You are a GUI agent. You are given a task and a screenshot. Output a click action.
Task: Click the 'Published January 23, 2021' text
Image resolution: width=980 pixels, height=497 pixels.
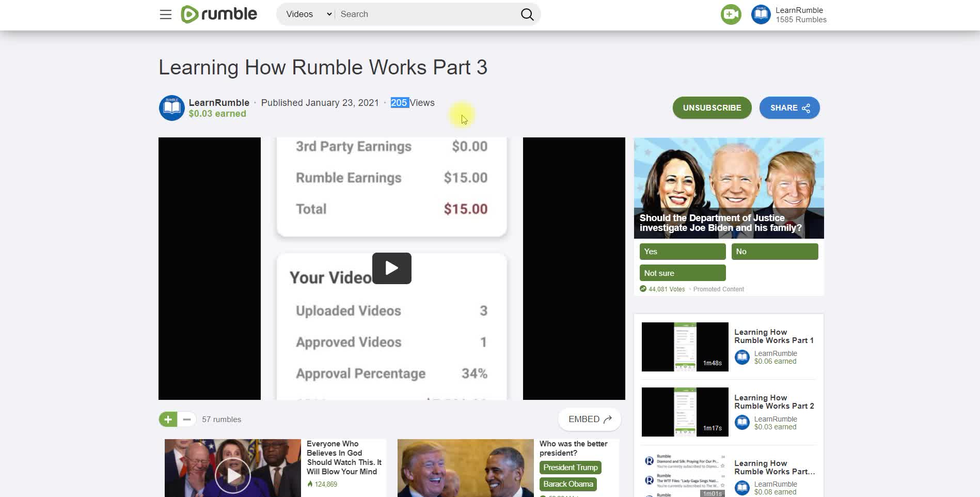[x=320, y=103]
